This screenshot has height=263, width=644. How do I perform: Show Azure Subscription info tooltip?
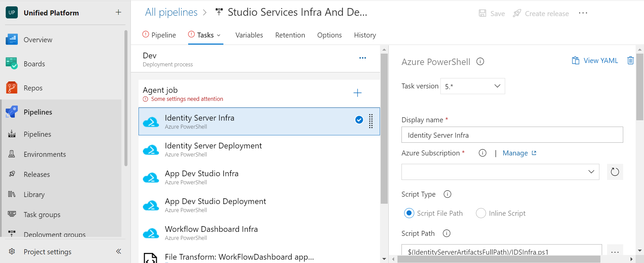(483, 153)
